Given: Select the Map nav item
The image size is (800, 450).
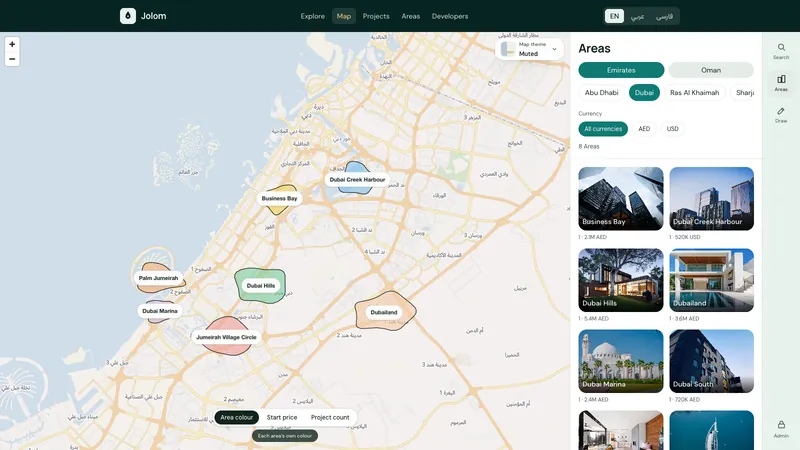Looking at the screenshot, I should (343, 16).
